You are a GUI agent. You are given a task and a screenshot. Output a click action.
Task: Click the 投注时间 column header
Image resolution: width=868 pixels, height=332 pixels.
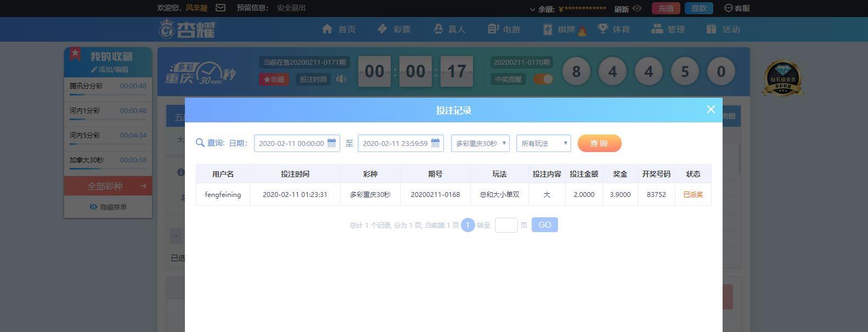point(295,174)
